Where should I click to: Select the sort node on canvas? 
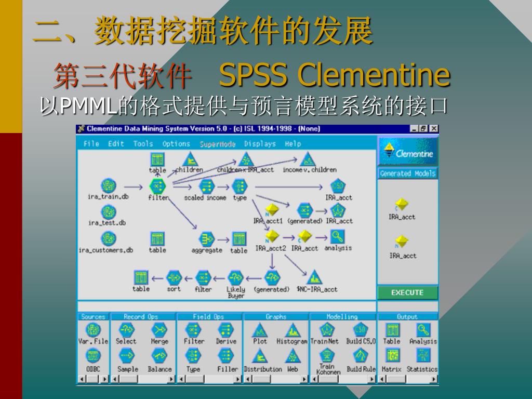tap(174, 278)
